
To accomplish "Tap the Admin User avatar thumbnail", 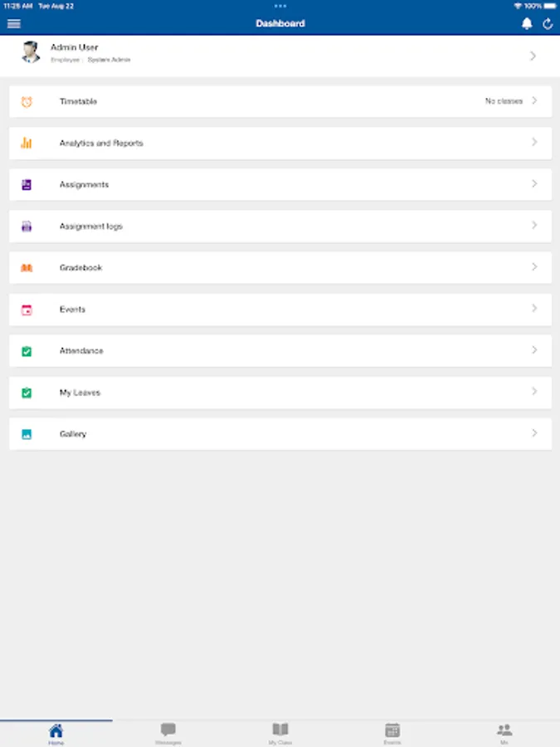I will (31, 52).
